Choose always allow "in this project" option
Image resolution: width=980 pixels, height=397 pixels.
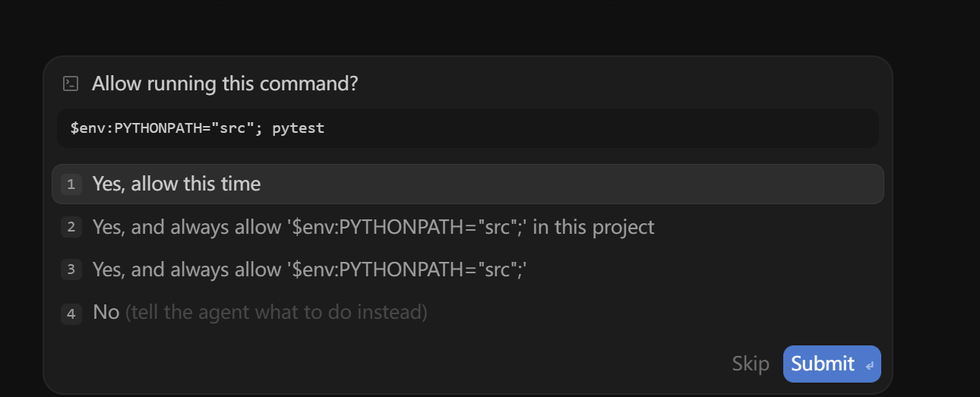tap(467, 227)
